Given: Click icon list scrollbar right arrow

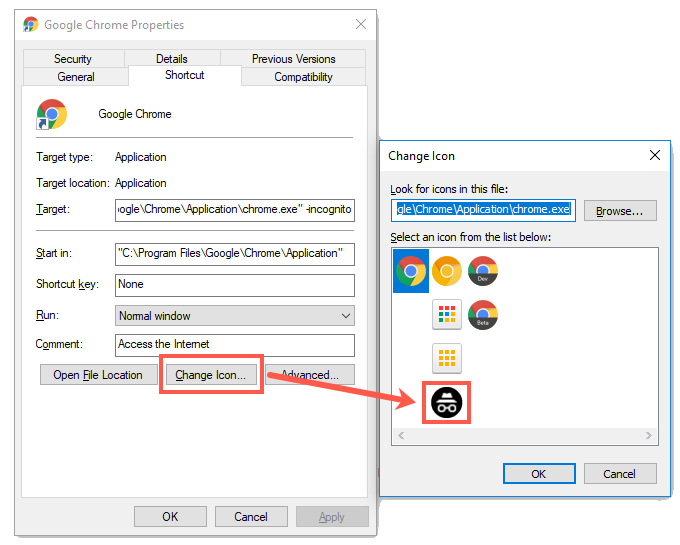Looking at the screenshot, I should (649, 435).
